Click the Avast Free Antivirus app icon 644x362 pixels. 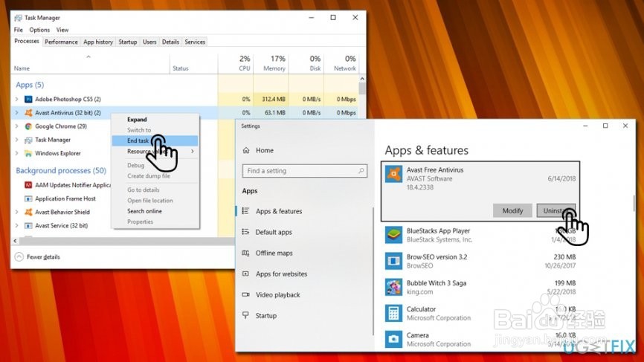[x=393, y=175]
